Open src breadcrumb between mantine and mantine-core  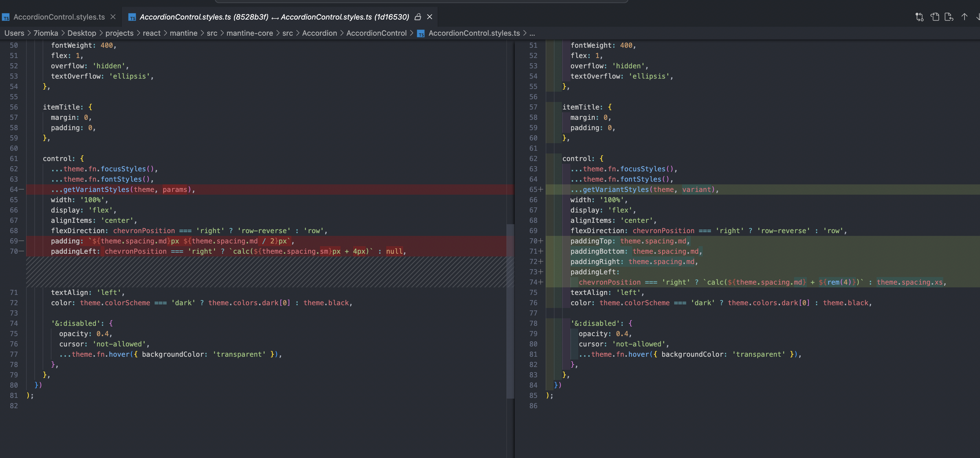click(212, 33)
